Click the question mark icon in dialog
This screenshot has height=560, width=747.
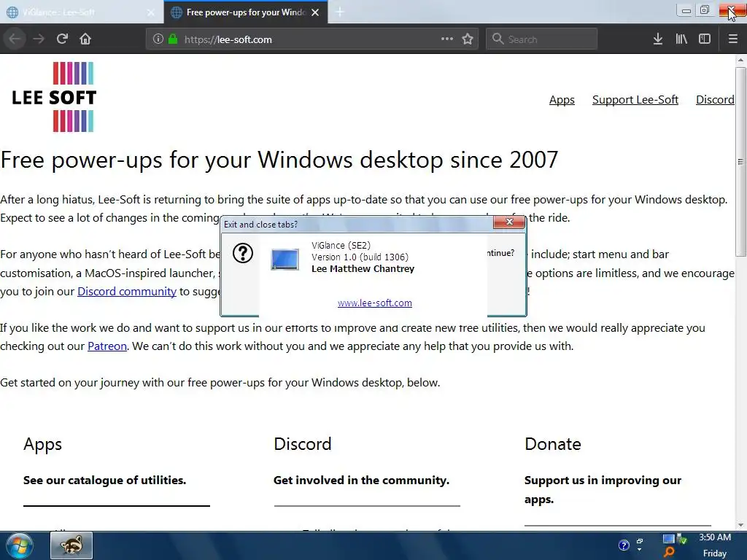click(242, 253)
